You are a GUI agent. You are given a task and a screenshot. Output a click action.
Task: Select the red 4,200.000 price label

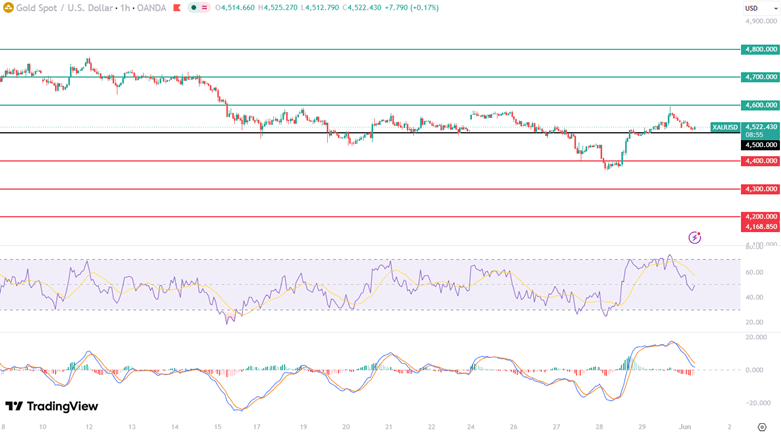pos(760,217)
